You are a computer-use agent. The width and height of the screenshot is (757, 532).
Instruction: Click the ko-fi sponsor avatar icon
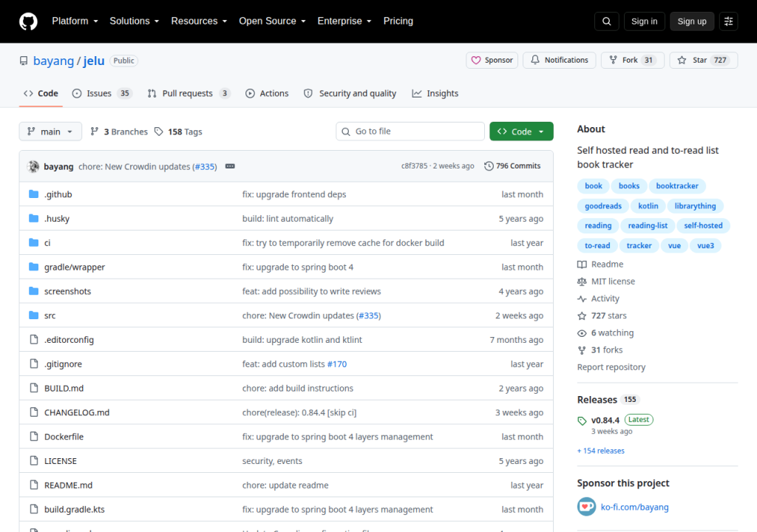[586, 507]
